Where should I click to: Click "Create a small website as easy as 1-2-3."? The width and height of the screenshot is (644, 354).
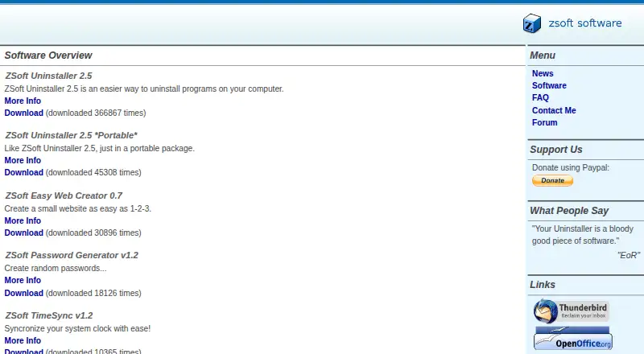[78, 208]
